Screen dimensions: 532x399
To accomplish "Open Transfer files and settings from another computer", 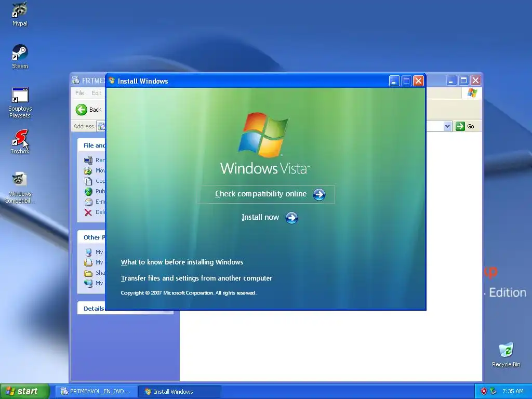I will tap(196, 278).
